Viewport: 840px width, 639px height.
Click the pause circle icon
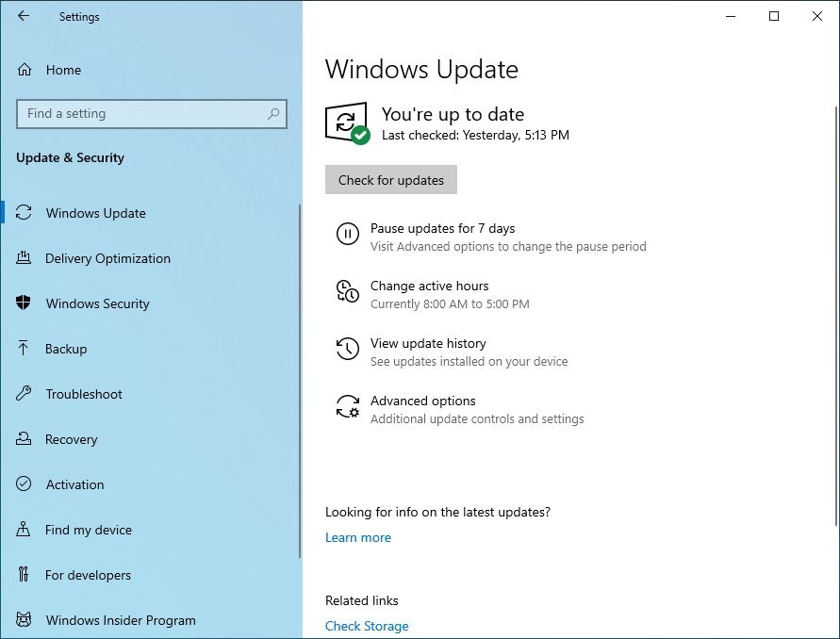tap(347, 234)
